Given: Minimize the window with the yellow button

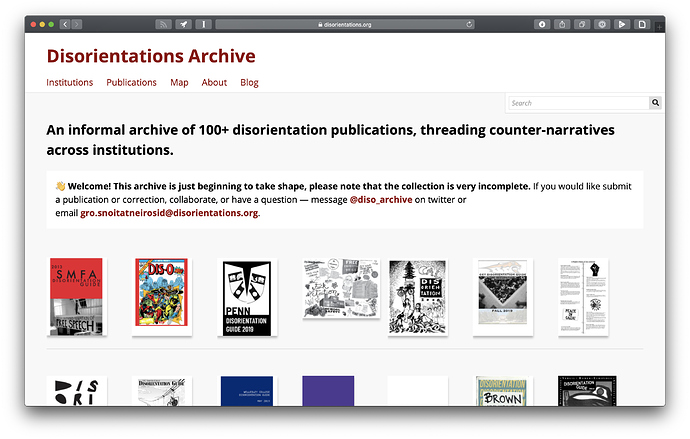Looking at the screenshot, I should pos(42,24).
